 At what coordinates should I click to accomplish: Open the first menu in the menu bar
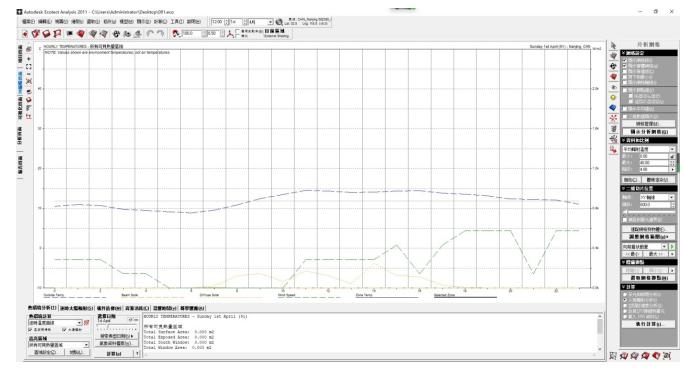click(28, 21)
